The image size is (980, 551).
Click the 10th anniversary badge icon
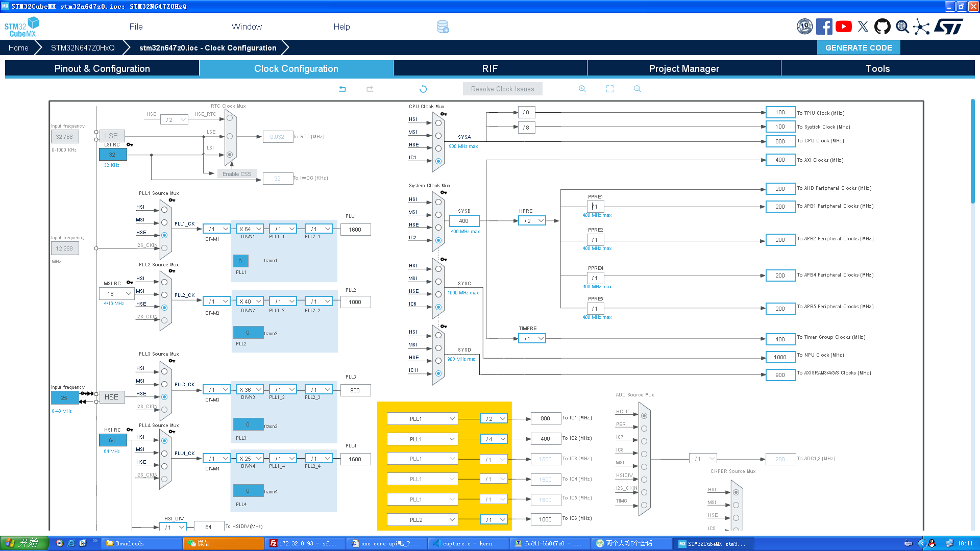805,27
